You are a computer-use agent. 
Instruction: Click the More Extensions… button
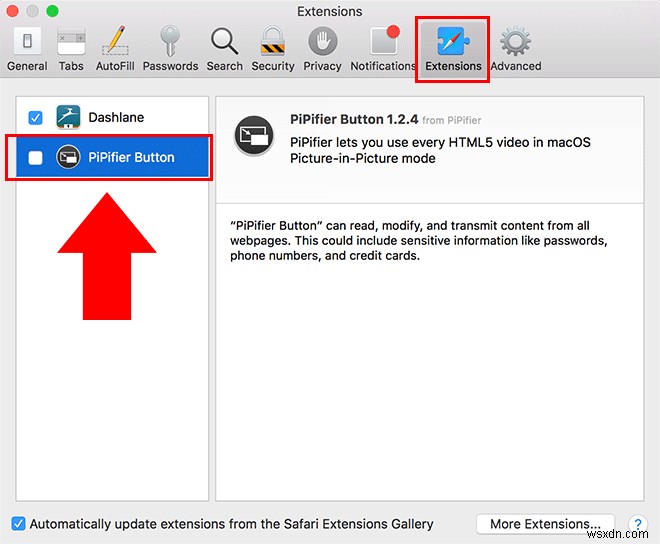pyautogui.click(x=545, y=524)
